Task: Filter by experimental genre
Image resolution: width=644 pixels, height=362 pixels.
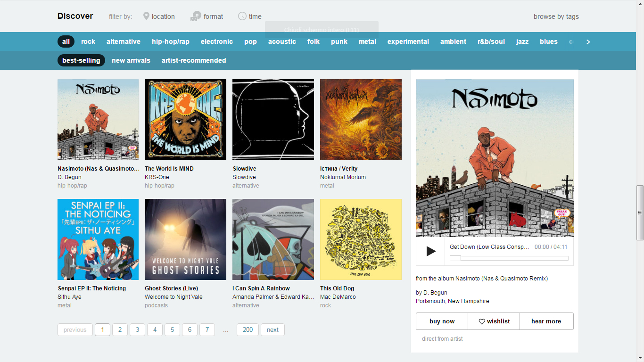Action: tap(408, 41)
